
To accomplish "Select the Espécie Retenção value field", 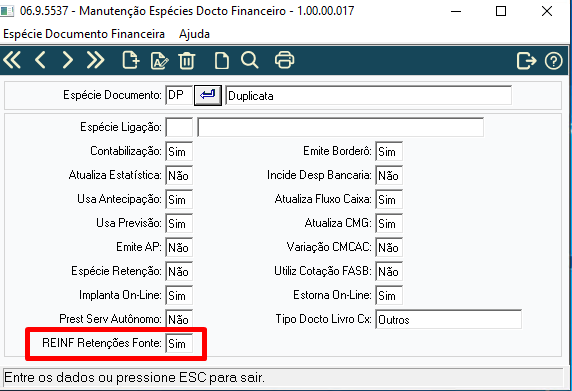I will tap(179, 271).
